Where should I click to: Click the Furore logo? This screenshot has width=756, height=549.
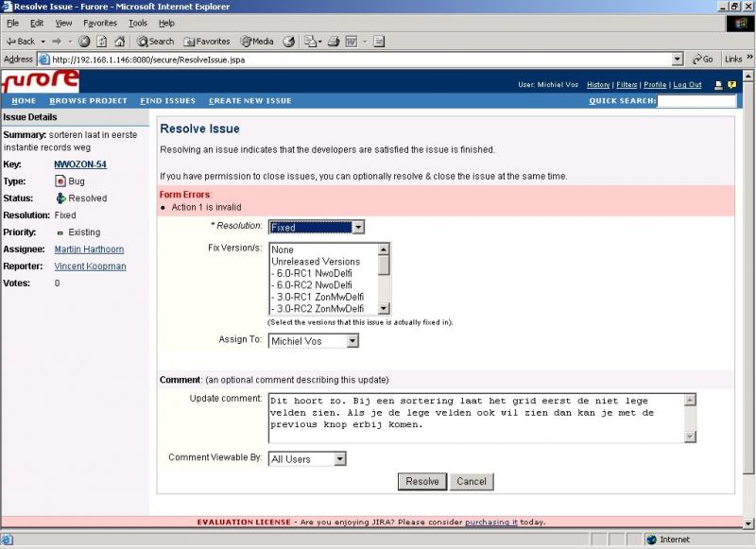pyautogui.click(x=41, y=81)
